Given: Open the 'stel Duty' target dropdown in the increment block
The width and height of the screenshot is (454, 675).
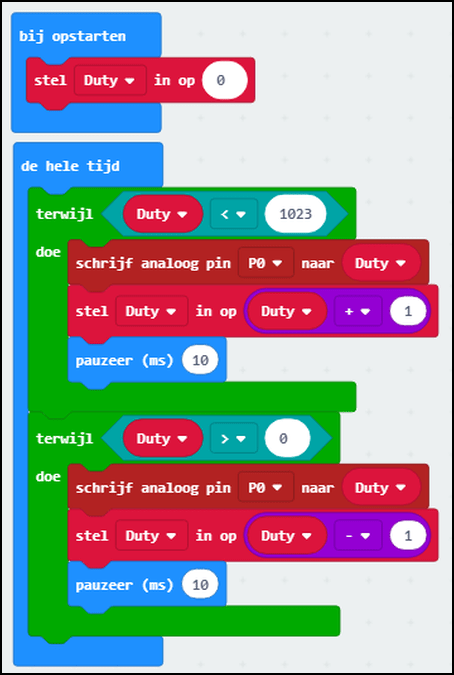Looking at the screenshot, I should click(151, 311).
